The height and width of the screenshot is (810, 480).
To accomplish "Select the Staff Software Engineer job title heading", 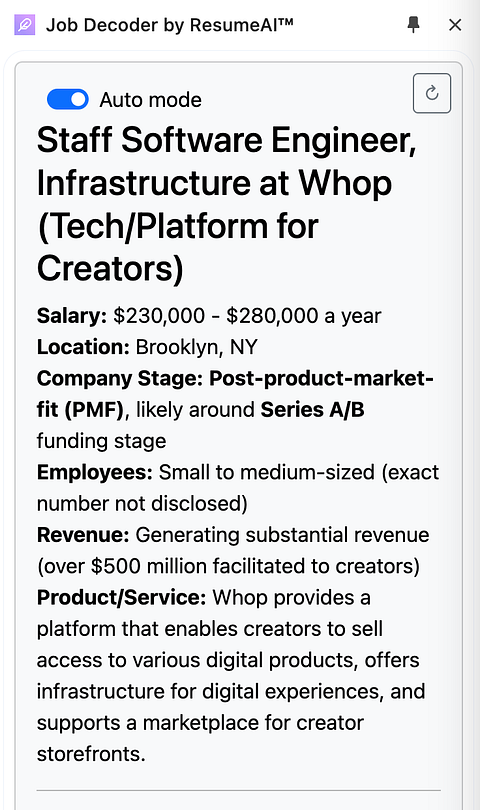I will [x=226, y=204].
